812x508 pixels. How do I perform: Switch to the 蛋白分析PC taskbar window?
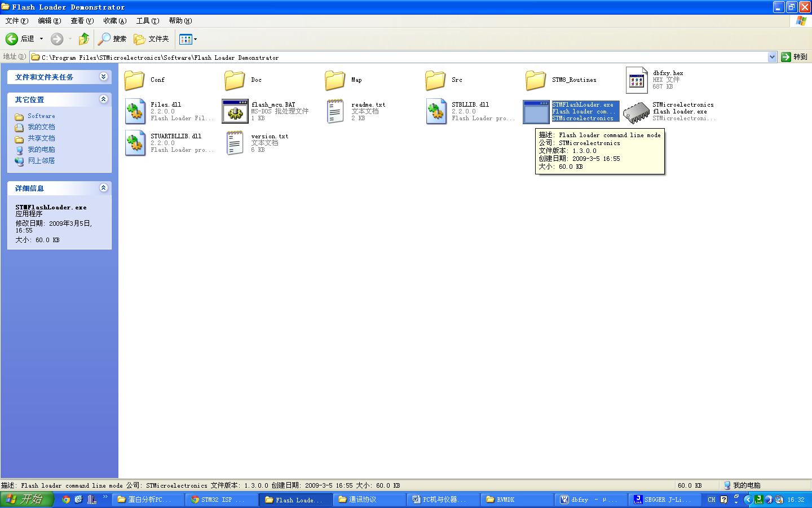pyautogui.click(x=149, y=500)
